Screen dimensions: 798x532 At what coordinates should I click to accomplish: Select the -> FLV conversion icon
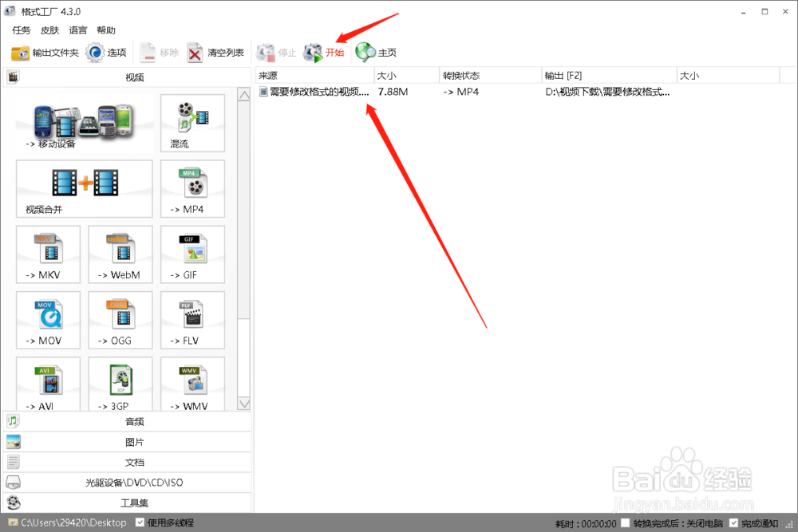point(192,320)
